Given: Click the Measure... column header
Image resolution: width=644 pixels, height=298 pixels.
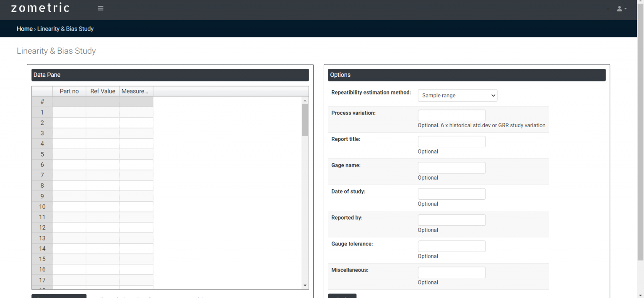Looking at the screenshot, I should (136, 91).
